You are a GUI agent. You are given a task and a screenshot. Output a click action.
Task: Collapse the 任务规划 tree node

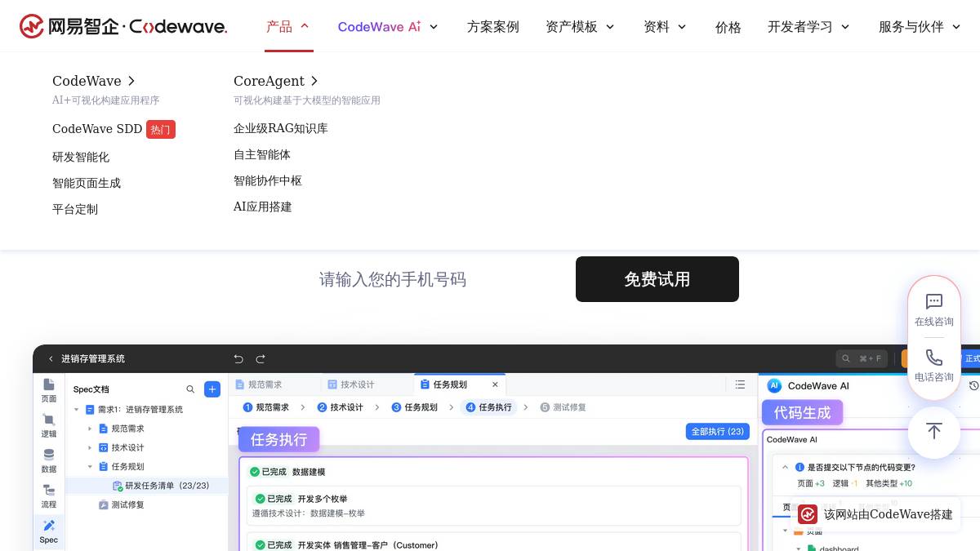(90, 467)
